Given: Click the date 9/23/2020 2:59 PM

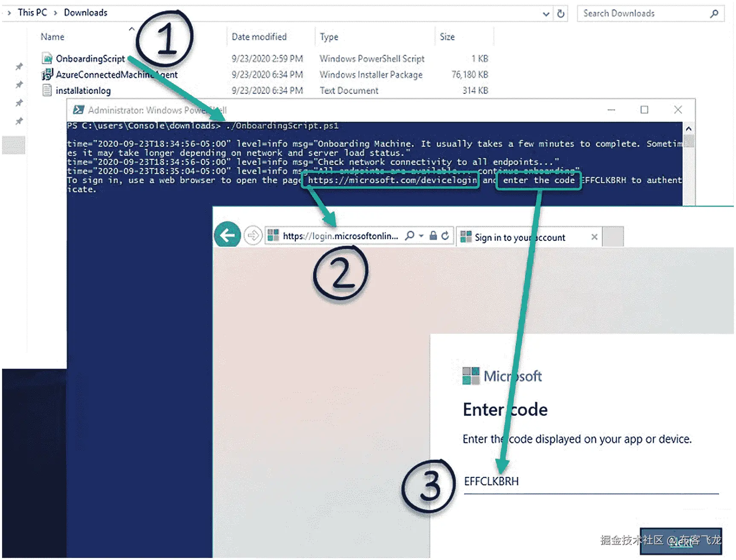Looking at the screenshot, I should 267,58.
